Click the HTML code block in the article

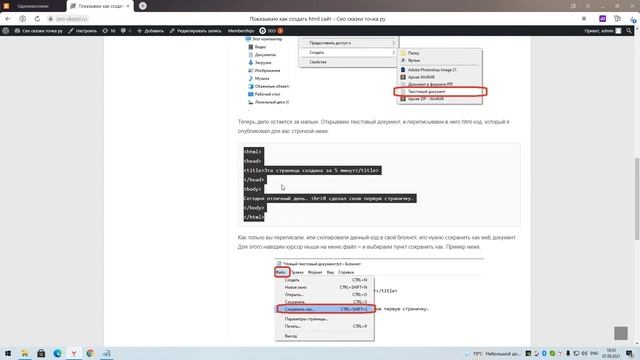(379, 184)
